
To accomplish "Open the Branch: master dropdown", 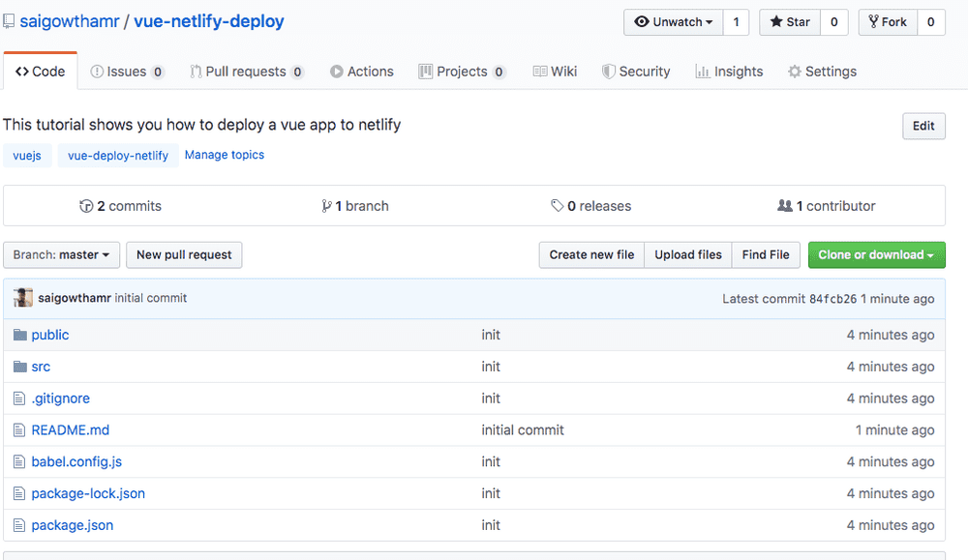I will 62,254.
